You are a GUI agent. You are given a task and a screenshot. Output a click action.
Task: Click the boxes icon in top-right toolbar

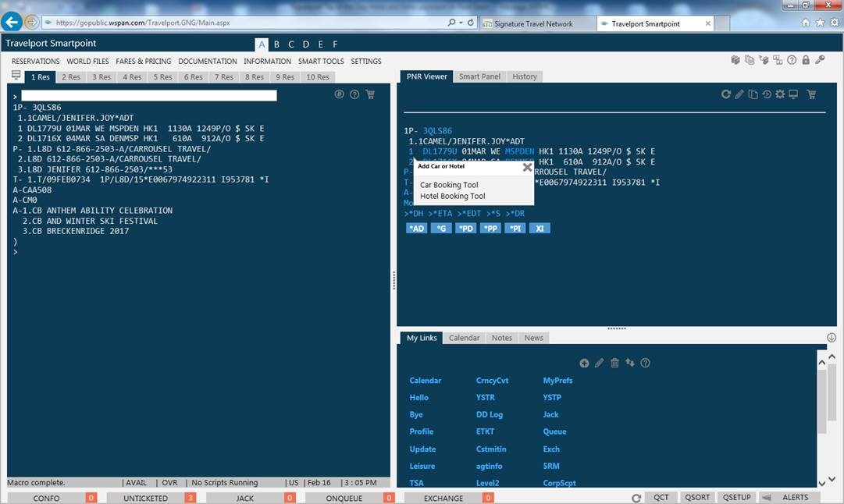point(735,60)
